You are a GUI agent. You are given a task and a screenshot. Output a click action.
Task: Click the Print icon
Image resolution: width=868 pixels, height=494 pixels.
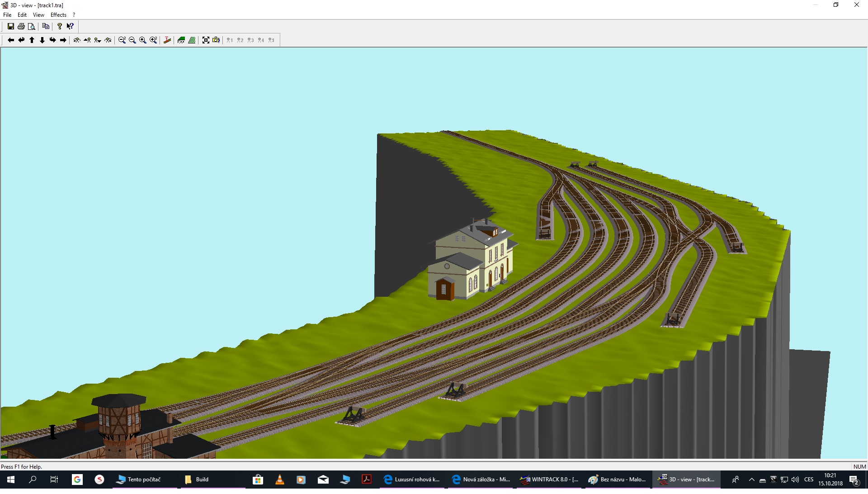(x=21, y=26)
